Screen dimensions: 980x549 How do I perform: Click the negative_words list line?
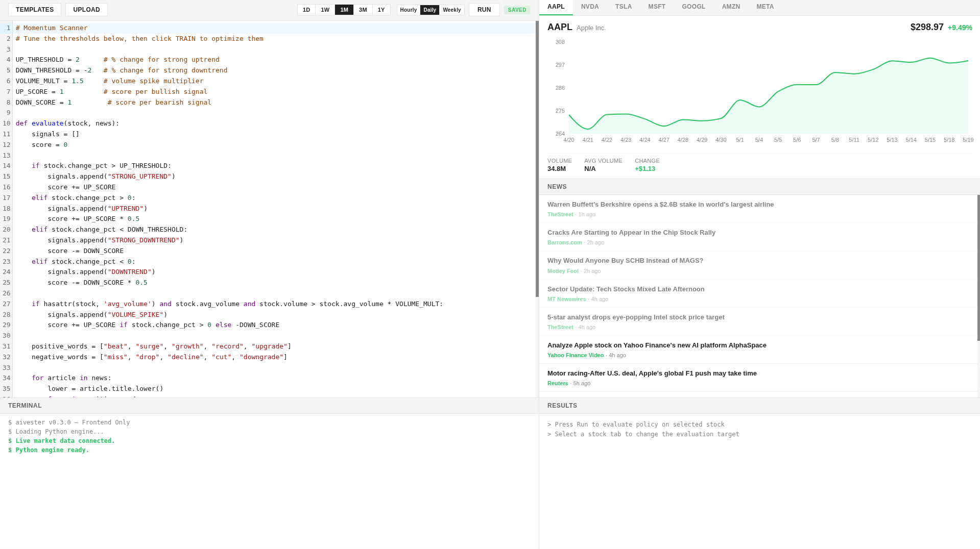click(275, 357)
